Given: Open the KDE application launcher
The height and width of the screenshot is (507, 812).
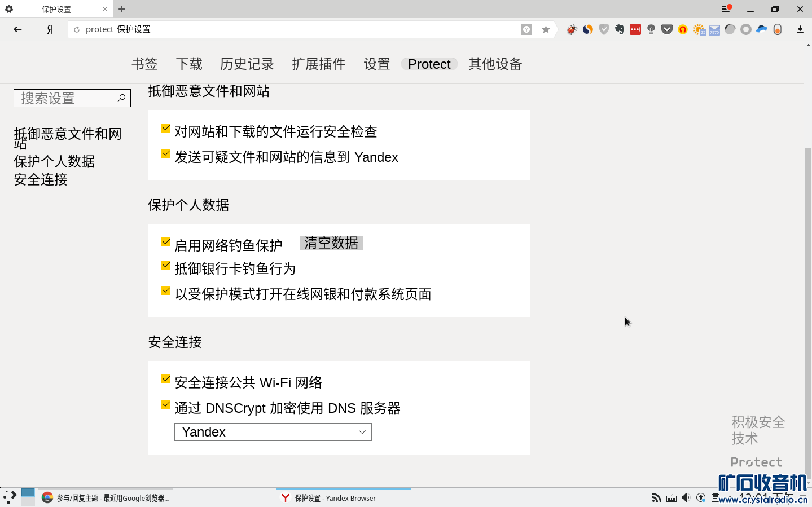Looking at the screenshot, I should 10,497.
